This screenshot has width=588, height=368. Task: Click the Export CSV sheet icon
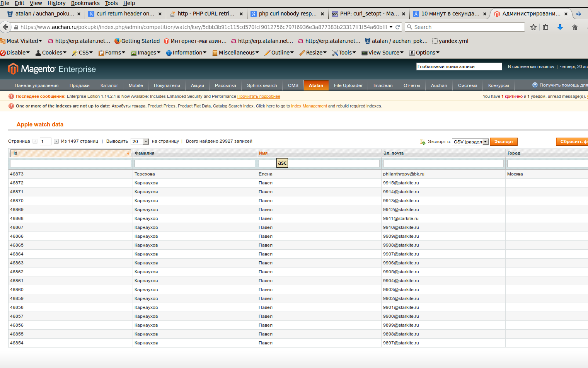coord(423,142)
